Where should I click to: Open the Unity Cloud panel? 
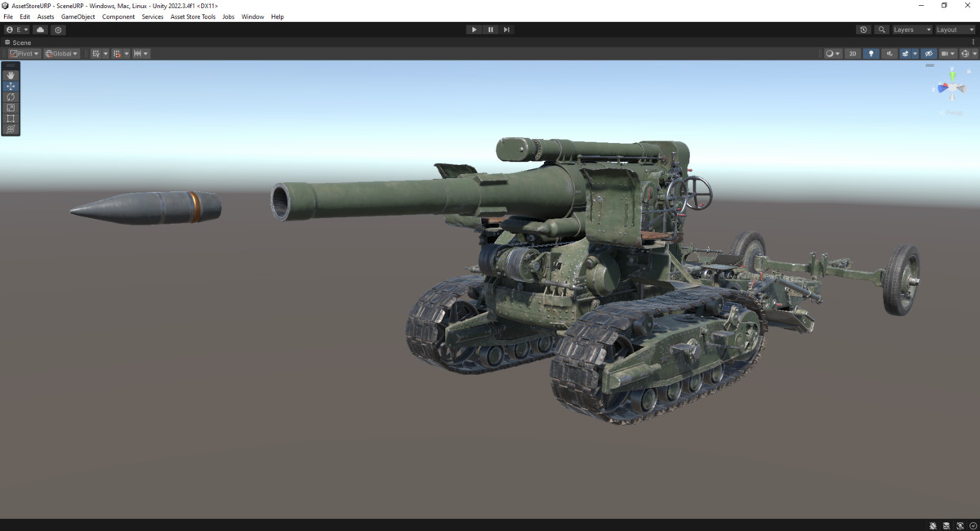click(x=39, y=29)
